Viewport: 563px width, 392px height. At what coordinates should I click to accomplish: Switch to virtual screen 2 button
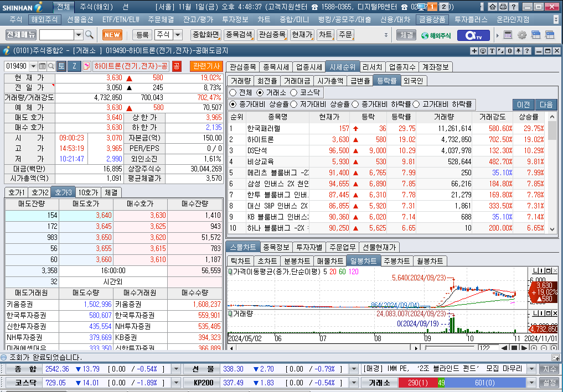coord(444,7)
